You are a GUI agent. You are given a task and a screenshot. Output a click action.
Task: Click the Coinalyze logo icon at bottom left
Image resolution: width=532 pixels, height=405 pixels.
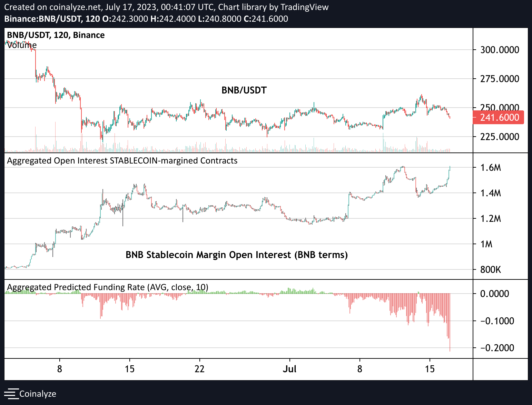coord(11,394)
